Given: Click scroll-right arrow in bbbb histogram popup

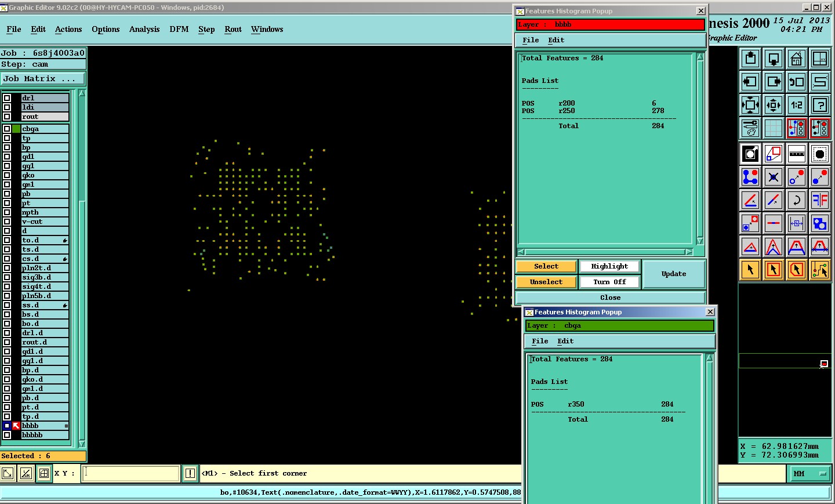Looking at the screenshot, I should (x=689, y=252).
